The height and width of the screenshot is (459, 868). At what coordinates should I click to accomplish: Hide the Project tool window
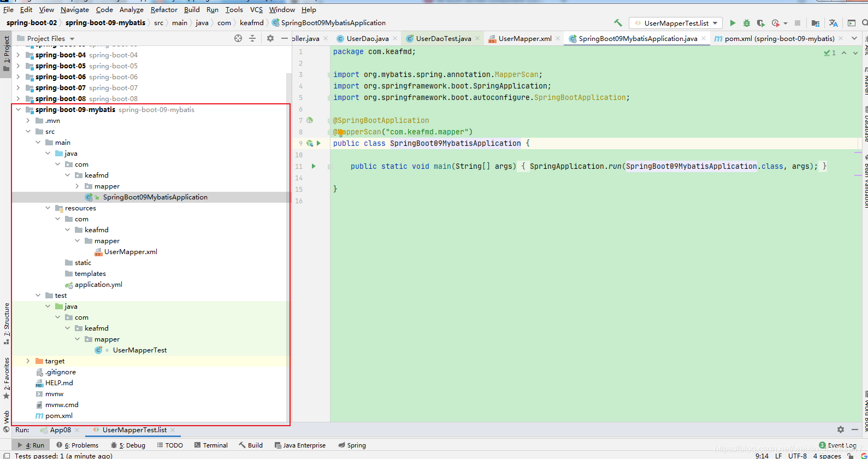click(284, 38)
